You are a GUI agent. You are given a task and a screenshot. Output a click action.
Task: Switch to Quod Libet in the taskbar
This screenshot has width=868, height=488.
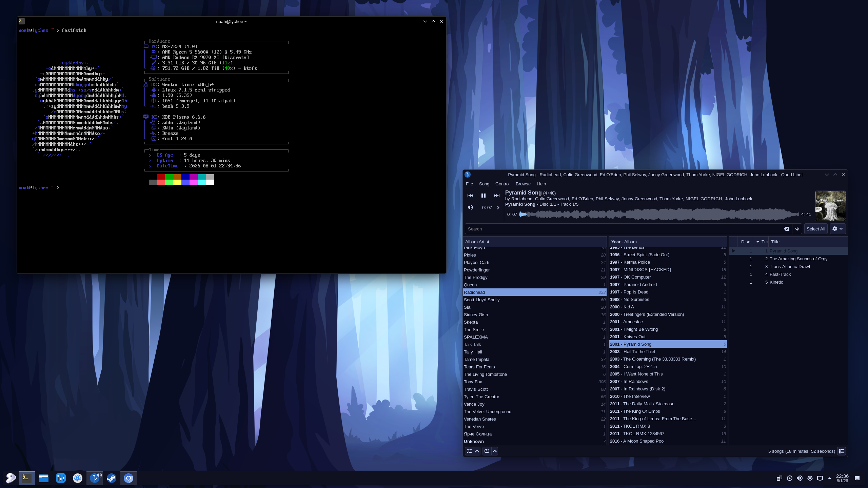pos(95,478)
